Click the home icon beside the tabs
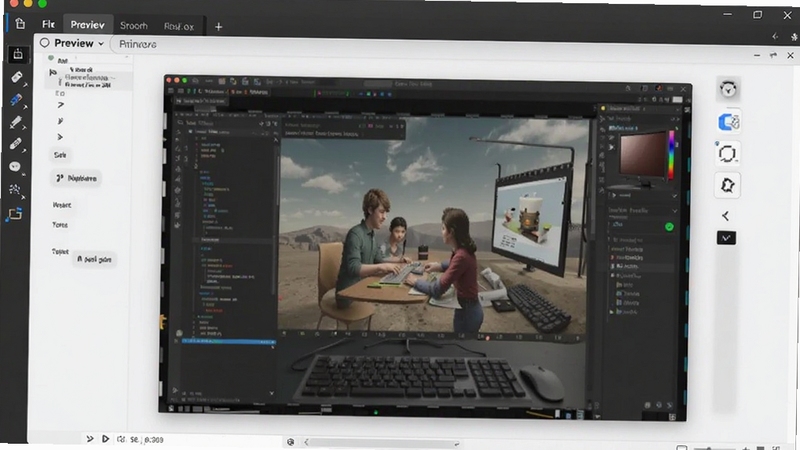 click(20, 23)
